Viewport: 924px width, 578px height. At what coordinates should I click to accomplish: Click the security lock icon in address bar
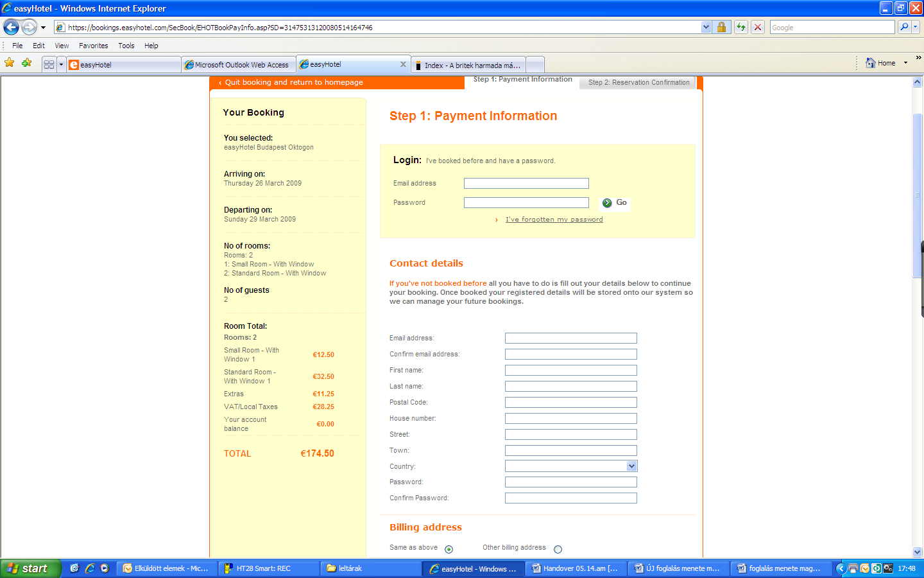[x=722, y=27]
